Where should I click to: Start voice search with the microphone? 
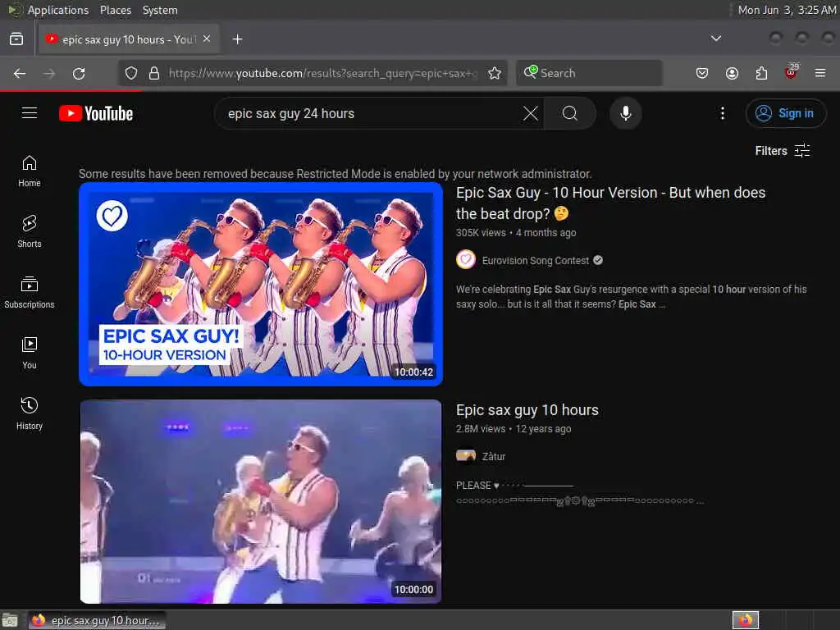click(x=626, y=113)
